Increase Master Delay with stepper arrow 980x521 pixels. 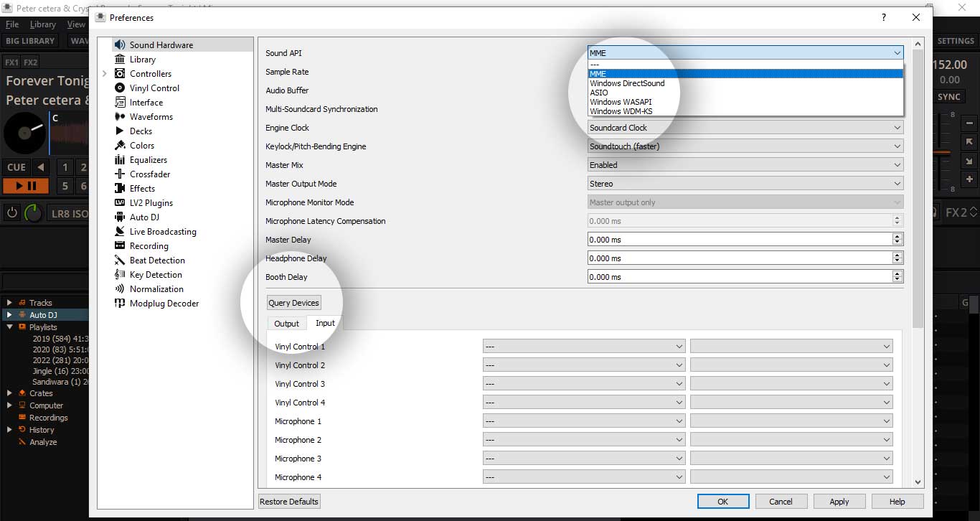coord(897,237)
